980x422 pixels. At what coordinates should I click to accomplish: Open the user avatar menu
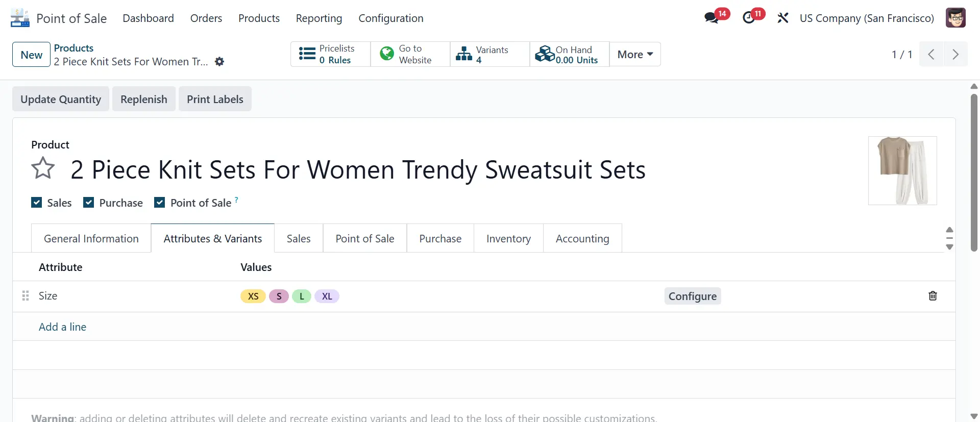(955, 18)
